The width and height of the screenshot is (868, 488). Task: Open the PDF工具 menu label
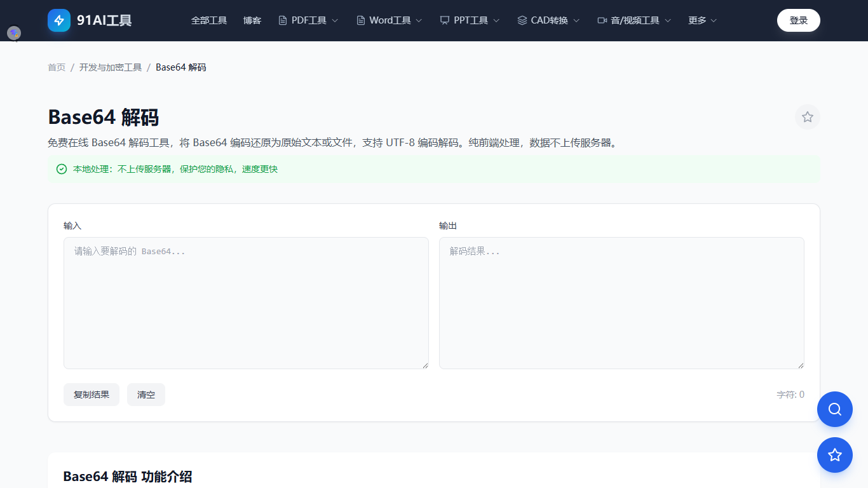click(x=309, y=20)
